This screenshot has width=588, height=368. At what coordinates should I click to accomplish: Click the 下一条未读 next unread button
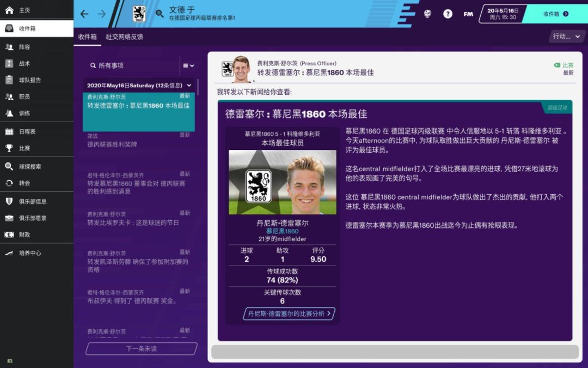tap(142, 348)
